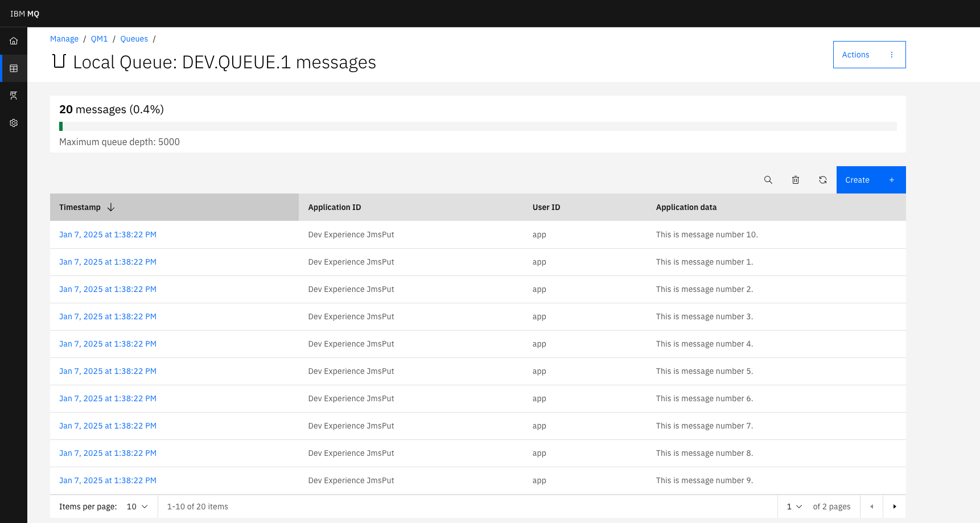This screenshot has width=980, height=523.
Task: Create a new message on the queue
Action: (857, 179)
